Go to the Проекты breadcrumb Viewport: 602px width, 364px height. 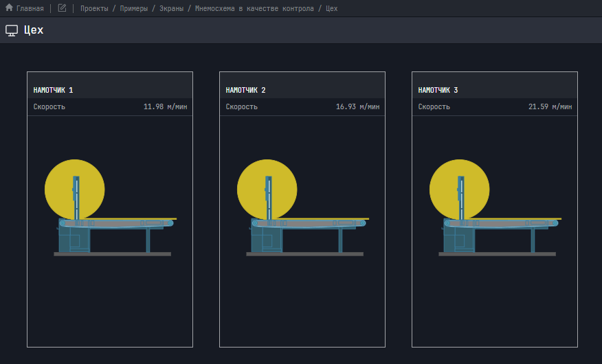[94, 9]
